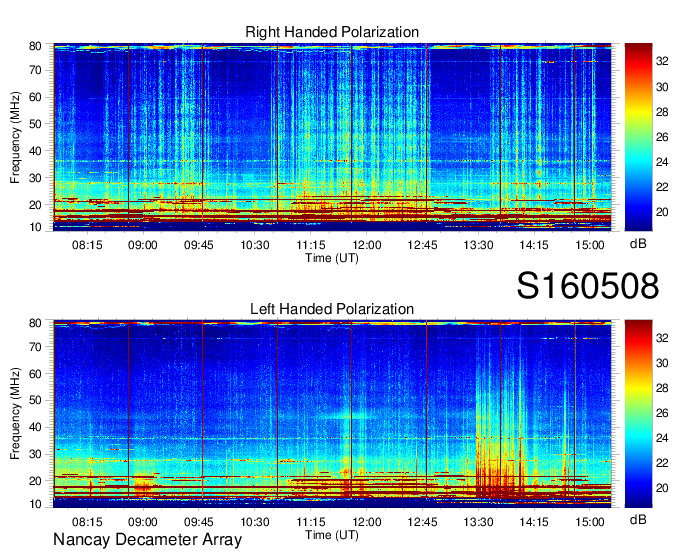Pick 15:00 tick on left-handed time axis
680x552 pixels.
point(590,522)
